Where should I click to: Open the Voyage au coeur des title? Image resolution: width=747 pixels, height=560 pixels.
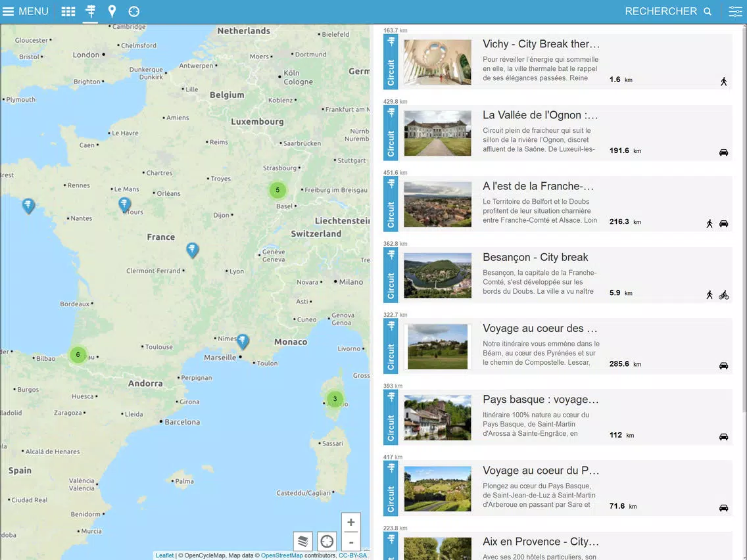pyautogui.click(x=540, y=328)
